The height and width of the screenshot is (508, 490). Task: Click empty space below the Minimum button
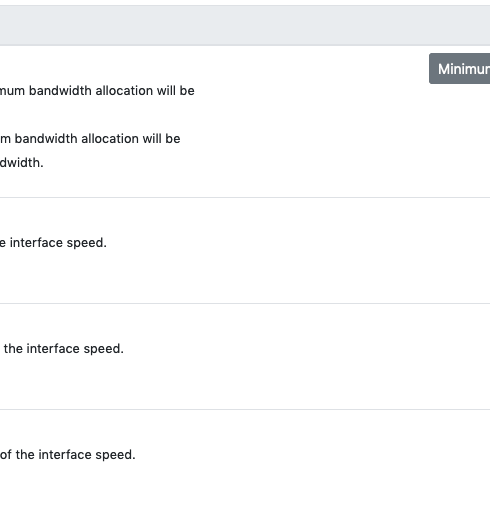click(x=460, y=140)
